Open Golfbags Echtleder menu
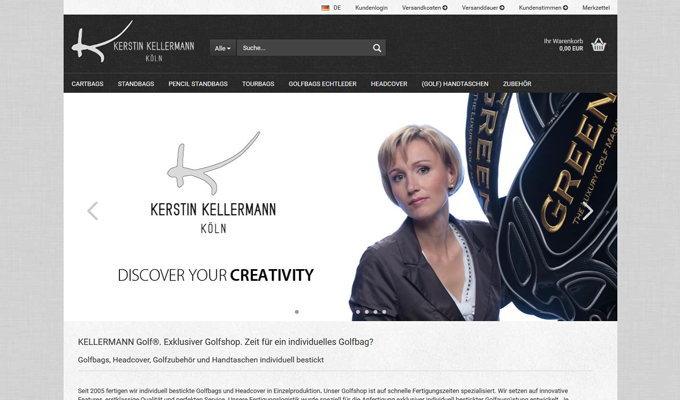Screen dimensions: 680x400 pos(323,84)
